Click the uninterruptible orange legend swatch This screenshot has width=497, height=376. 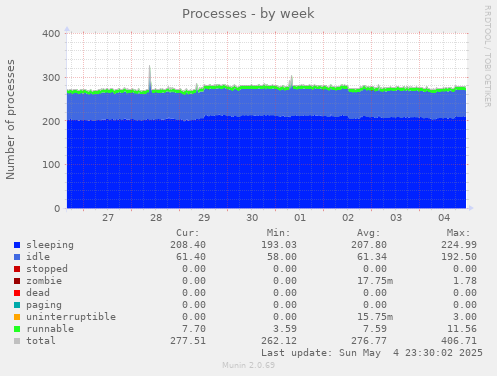pos(17,317)
